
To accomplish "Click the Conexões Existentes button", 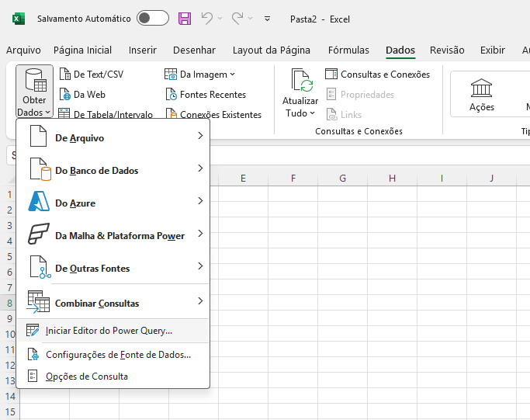I will tap(213, 114).
